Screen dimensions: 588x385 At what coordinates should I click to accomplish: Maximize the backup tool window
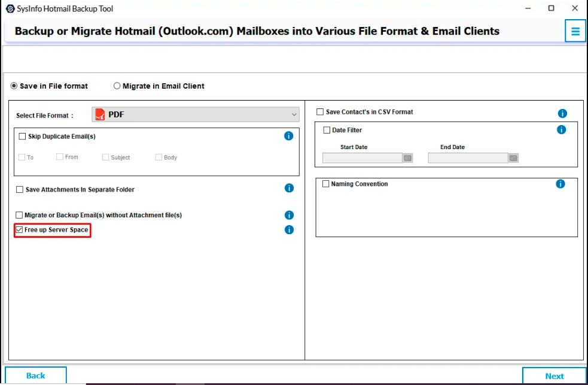[552, 8]
